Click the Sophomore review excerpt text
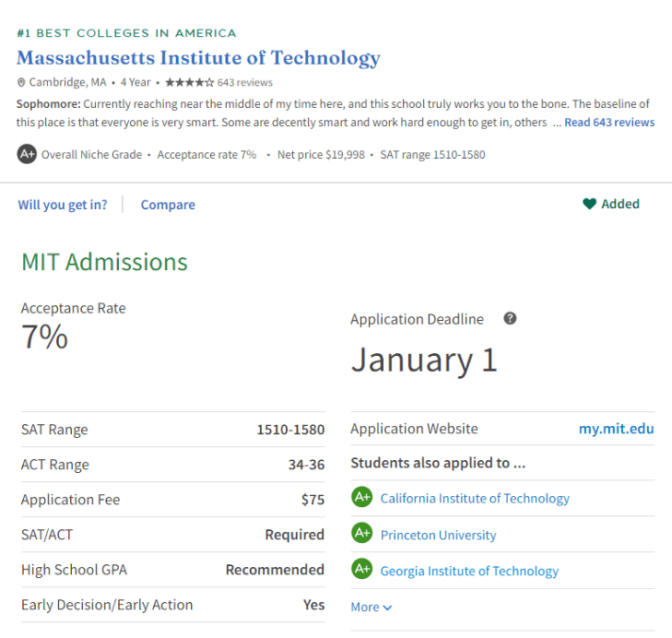 (x=336, y=113)
